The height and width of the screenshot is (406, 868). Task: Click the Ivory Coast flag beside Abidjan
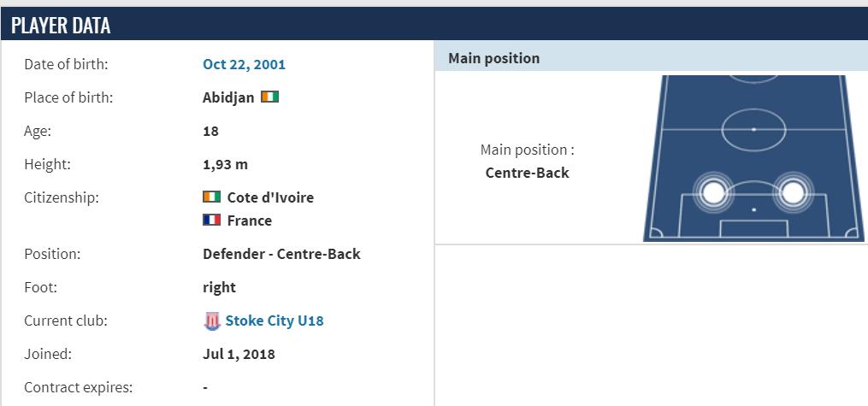click(x=270, y=97)
